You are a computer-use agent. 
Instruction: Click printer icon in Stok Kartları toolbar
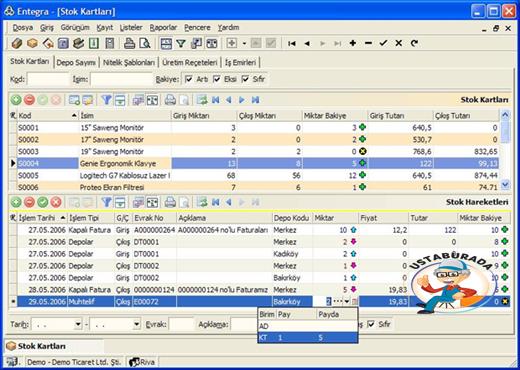pyautogui.click(x=170, y=100)
